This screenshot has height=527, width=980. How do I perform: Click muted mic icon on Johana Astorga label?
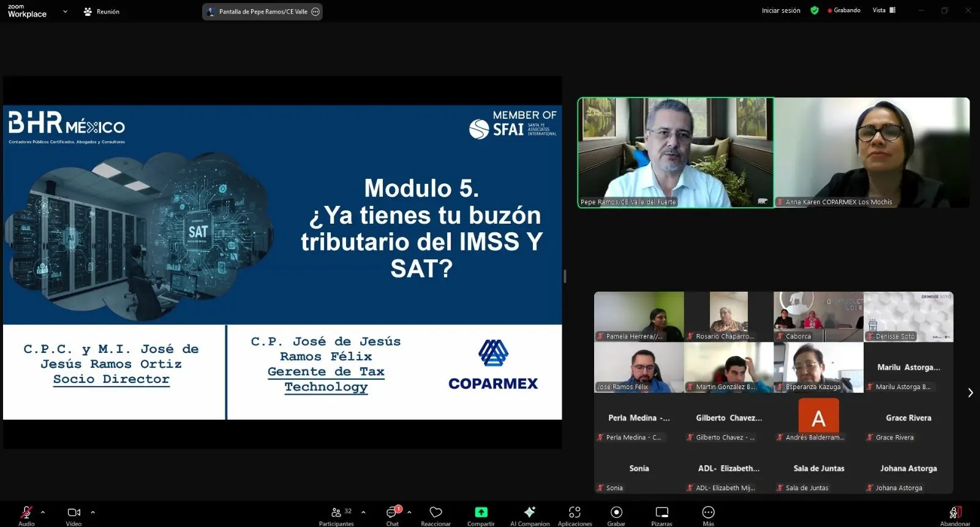click(x=870, y=488)
